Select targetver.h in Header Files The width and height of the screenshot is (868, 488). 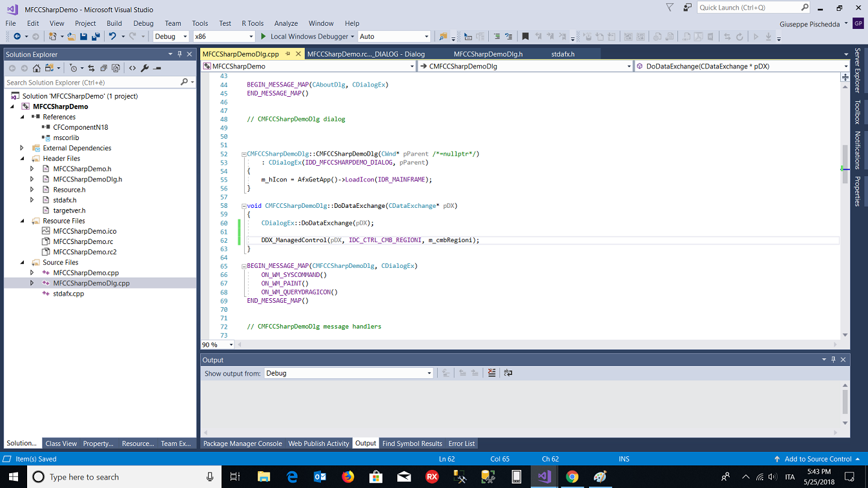(69, 210)
